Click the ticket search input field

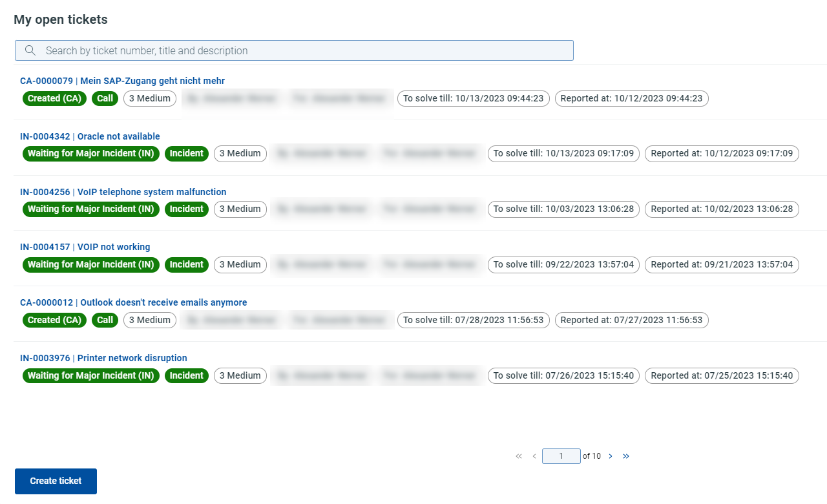point(304,50)
